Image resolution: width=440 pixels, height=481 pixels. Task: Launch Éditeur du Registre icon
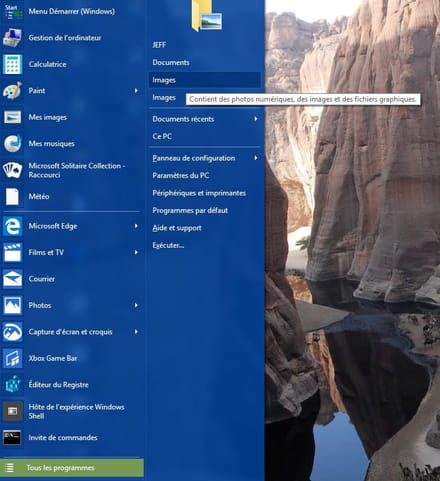pyautogui.click(x=13, y=384)
